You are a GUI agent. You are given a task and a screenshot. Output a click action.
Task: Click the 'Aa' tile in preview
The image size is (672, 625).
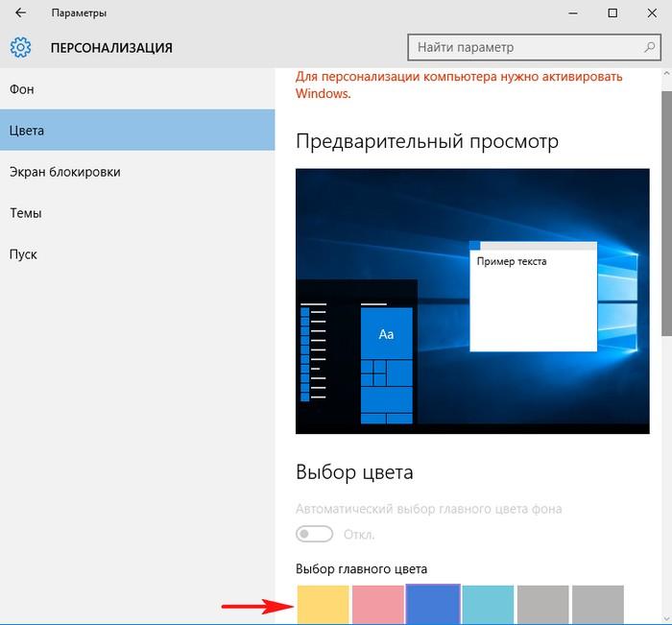pos(387,333)
